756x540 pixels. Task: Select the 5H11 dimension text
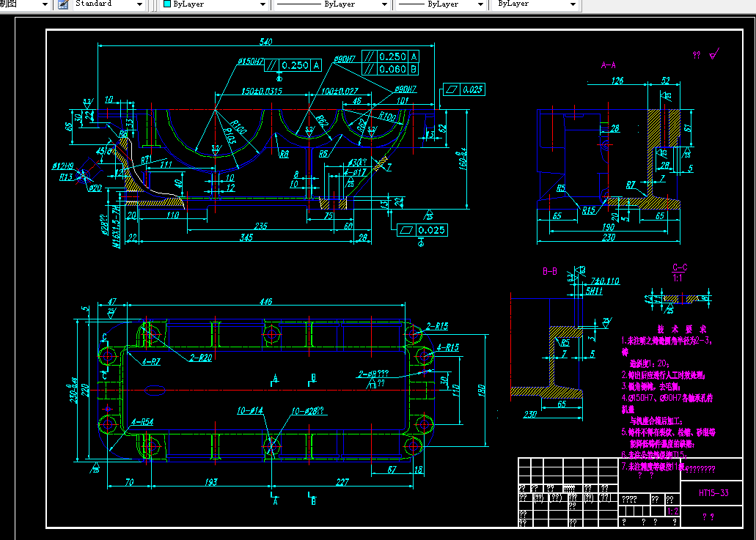click(594, 291)
